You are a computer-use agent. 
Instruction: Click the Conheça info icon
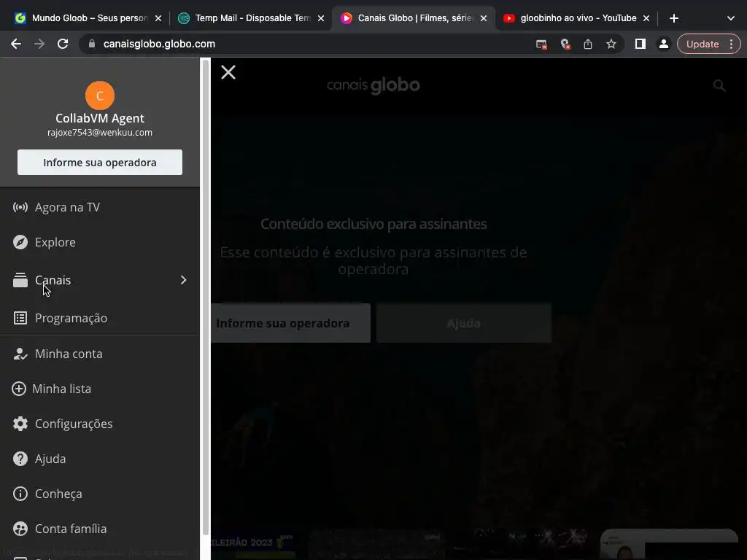tap(20, 494)
